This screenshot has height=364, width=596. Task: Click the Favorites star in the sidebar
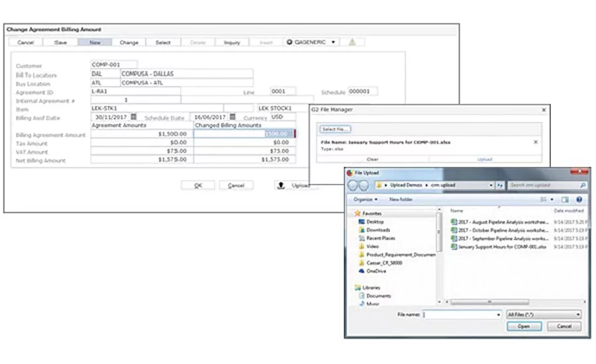(357, 214)
